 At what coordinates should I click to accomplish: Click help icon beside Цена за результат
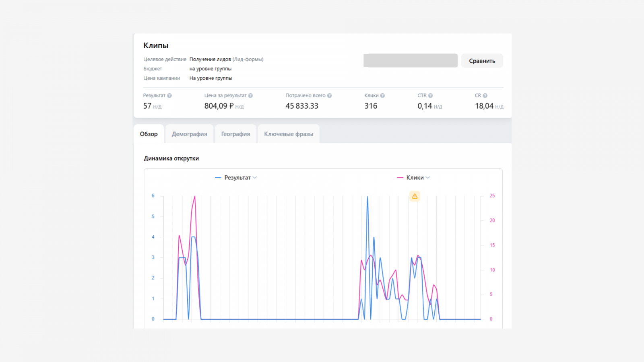pos(250,96)
